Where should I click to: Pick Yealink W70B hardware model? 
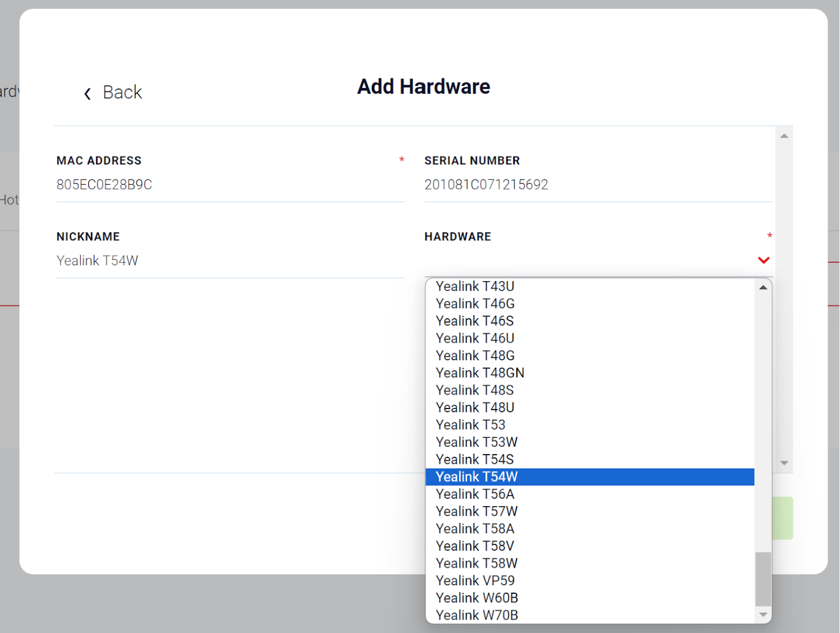click(x=590, y=615)
